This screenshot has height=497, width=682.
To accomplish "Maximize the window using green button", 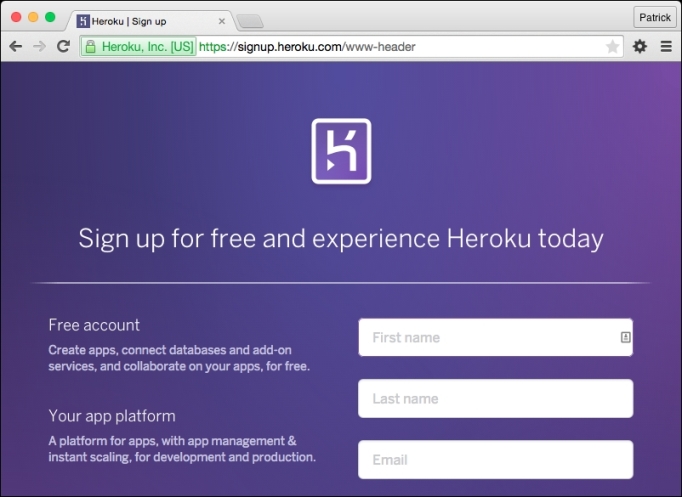I will click(50, 17).
